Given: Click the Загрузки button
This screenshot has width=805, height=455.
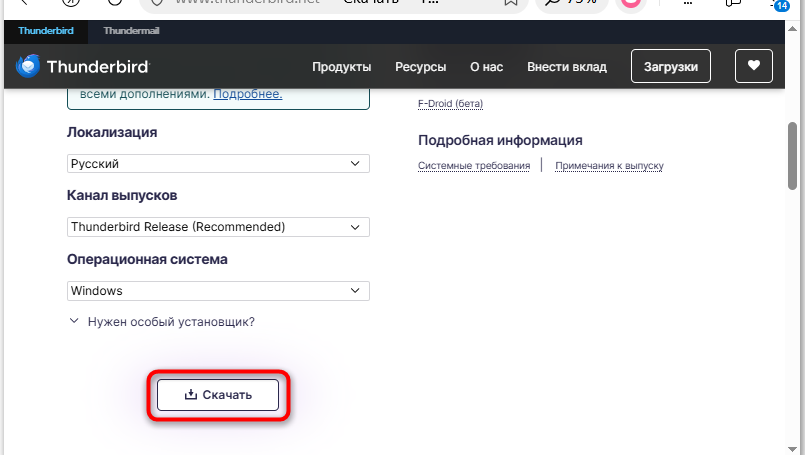Looking at the screenshot, I should pyautogui.click(x=670, y=66).
